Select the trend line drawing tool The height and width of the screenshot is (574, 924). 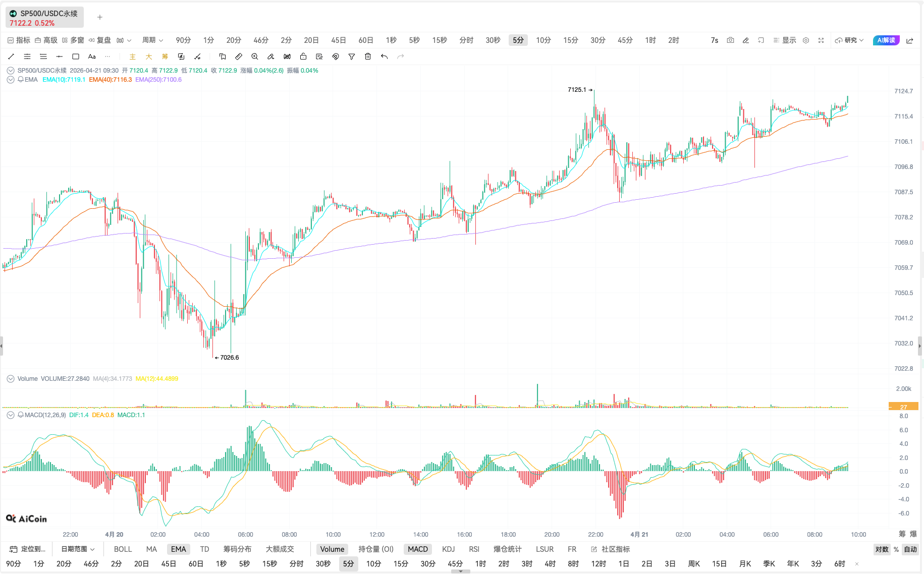(11, 56)
